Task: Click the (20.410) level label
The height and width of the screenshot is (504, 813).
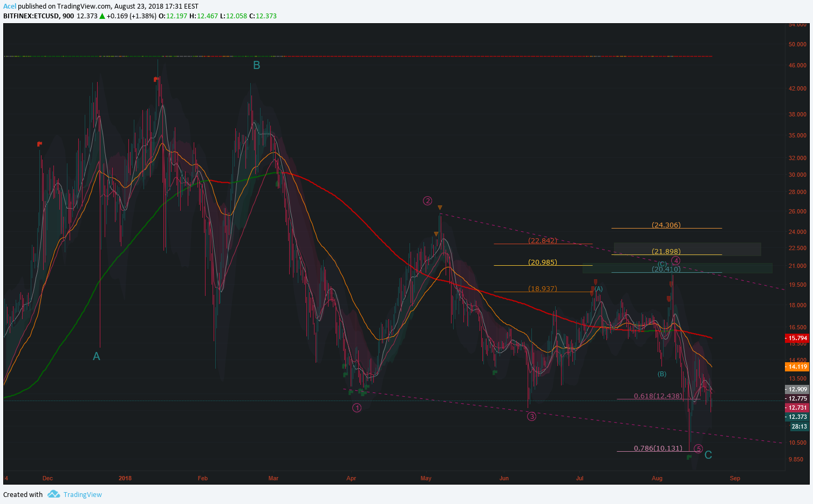Action: tap(666, 269)
